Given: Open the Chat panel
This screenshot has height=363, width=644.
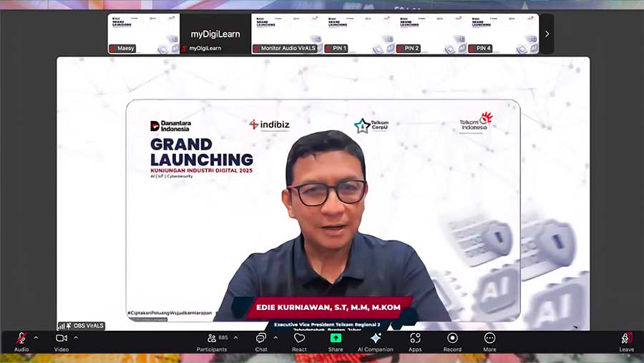Looking at the screenshot, I should point(261,342).
